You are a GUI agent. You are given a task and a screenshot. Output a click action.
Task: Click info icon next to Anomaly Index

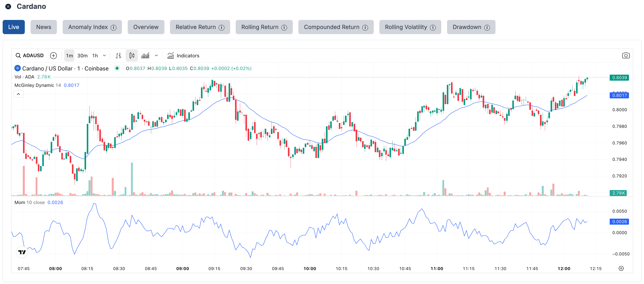pyautogui.click(x=114, y=27)
